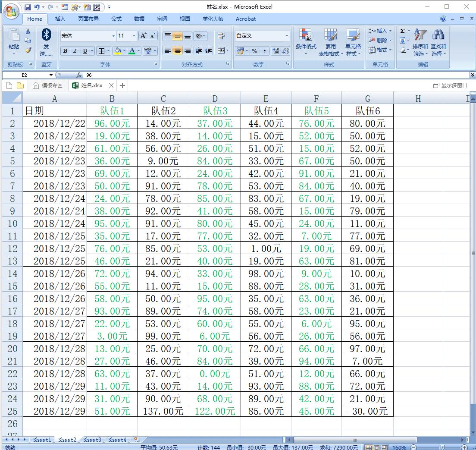The image size is (476, 450).
Task: Click the 显示多窗口 button
Action: point(450,85)
